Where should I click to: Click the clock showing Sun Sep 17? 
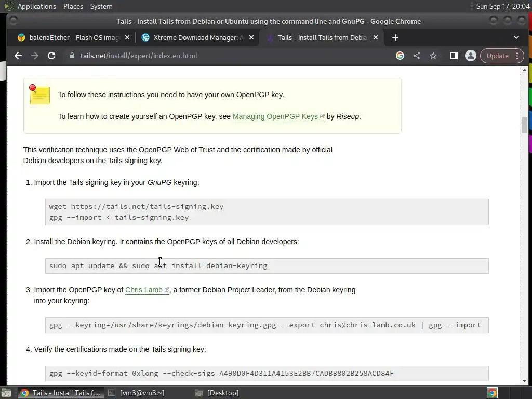click(502, 6)
